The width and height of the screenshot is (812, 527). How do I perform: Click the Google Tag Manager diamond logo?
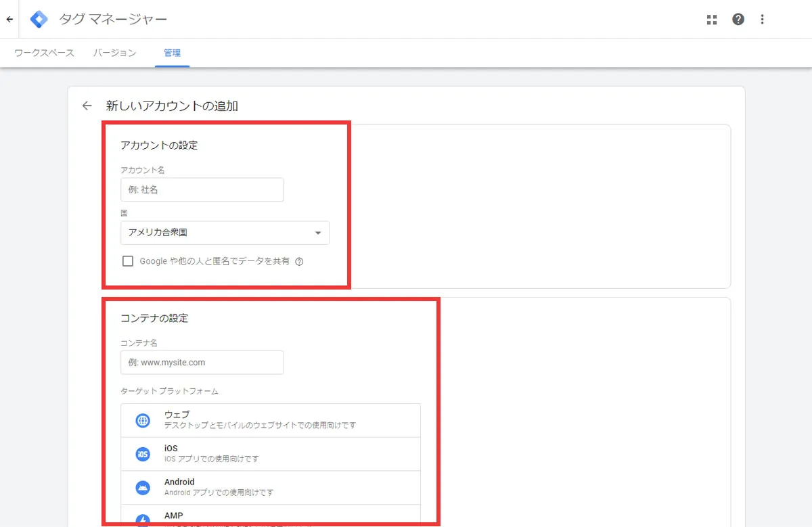click(39, 19)
